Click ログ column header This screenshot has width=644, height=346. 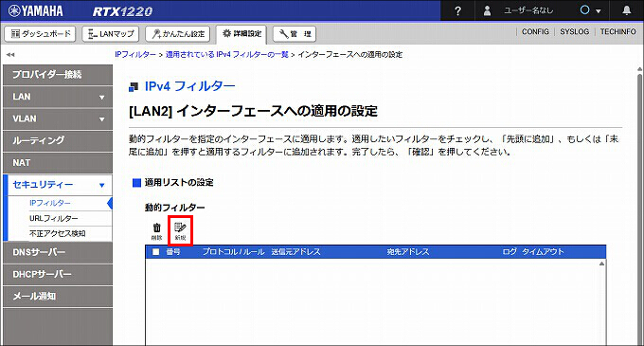tap(510, 252)
